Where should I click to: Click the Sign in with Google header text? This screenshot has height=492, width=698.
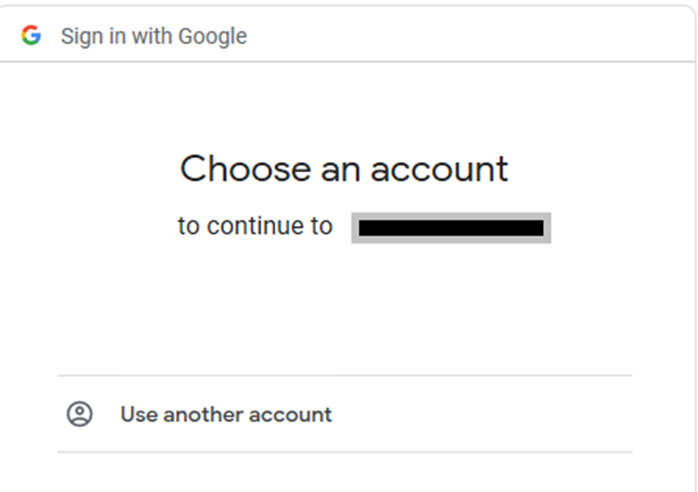(x=154, y=36)
